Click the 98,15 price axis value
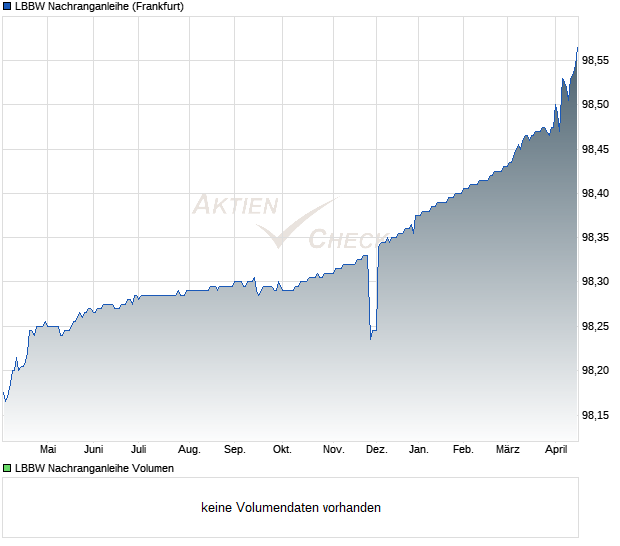Screen dimensions: 620x546 [595, 416]
